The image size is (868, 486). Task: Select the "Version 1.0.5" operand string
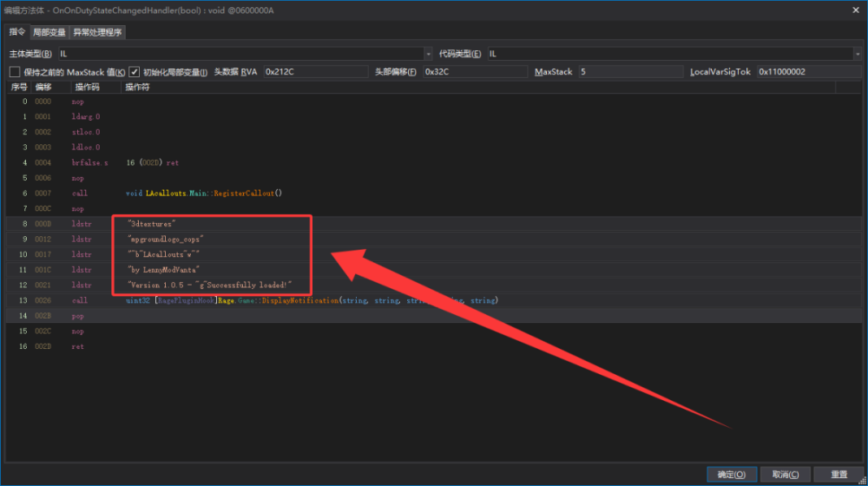(210, 285)
